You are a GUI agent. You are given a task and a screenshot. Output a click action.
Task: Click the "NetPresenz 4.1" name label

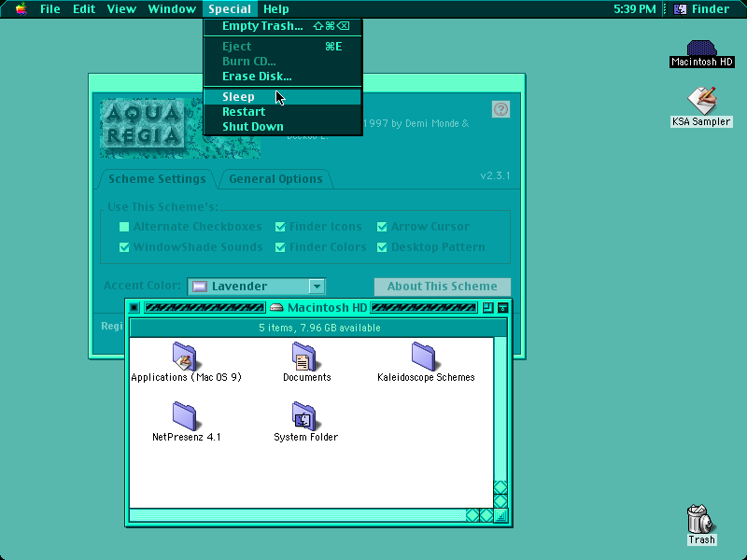click(x=186, y=437)
